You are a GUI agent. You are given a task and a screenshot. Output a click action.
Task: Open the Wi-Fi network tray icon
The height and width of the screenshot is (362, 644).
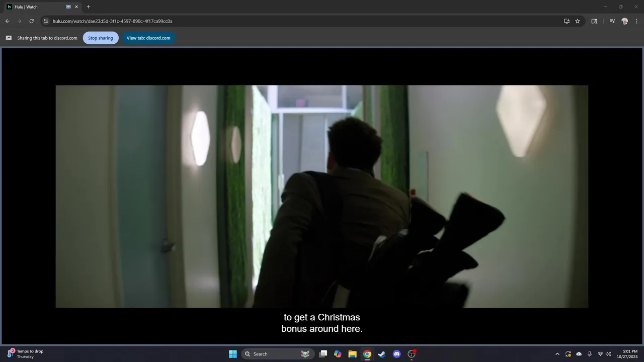click(x=600, y=354)
